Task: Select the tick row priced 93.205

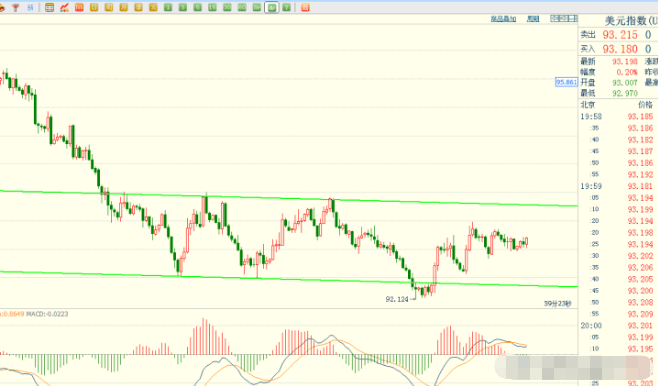Action: click(618, 279)
